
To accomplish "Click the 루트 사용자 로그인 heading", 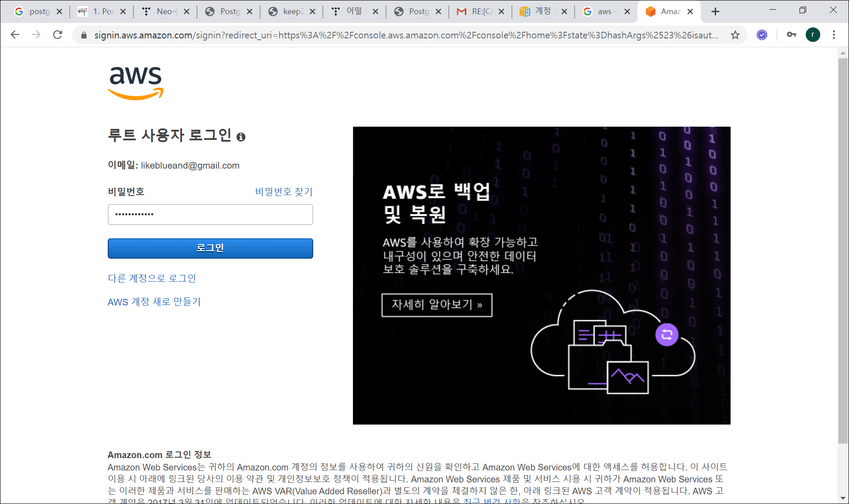I will pyautogui.click(x=170, y=135).
